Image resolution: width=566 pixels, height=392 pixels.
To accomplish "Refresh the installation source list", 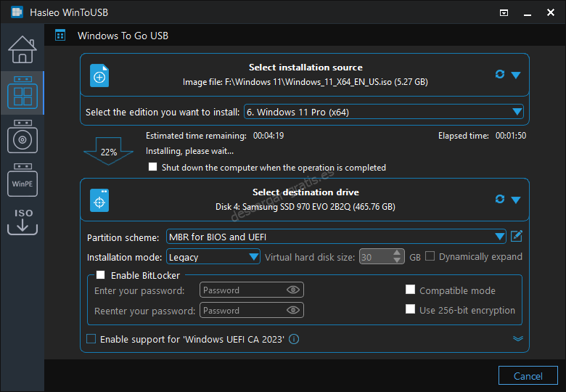I will pos(499,74).
